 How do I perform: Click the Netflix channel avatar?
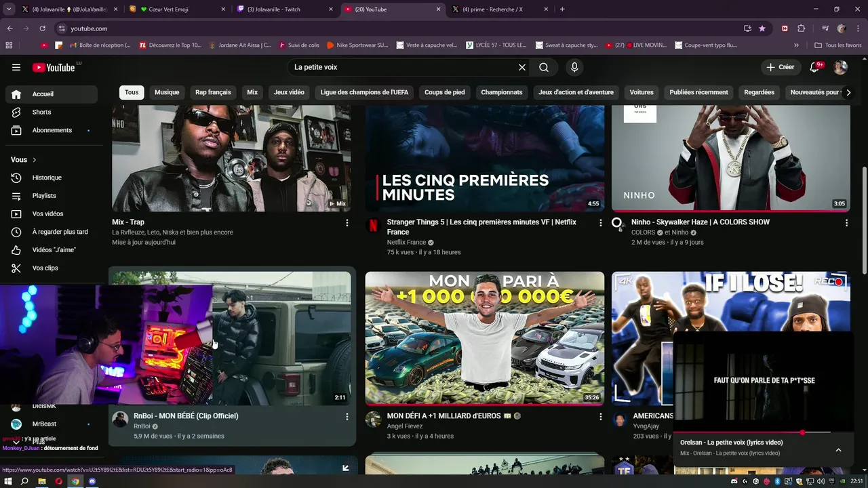pos(373,225)
